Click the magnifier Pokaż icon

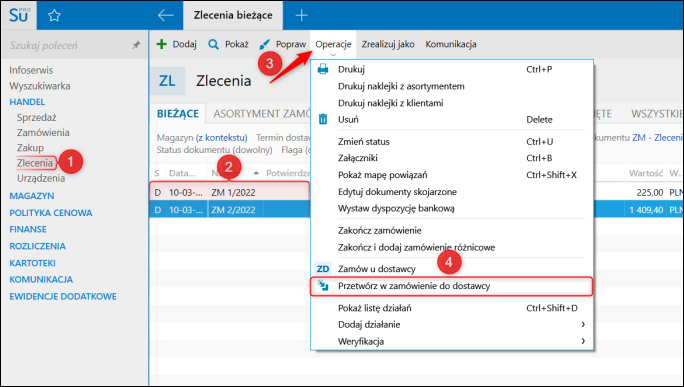pos(213,44)
